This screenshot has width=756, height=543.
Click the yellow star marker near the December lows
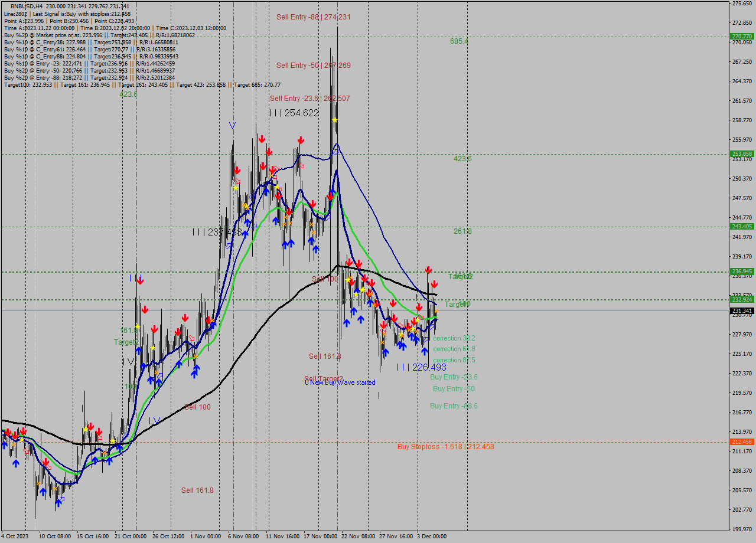[416, 320]
